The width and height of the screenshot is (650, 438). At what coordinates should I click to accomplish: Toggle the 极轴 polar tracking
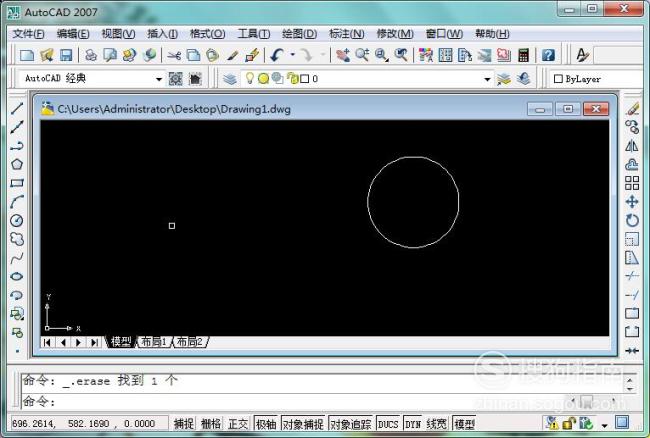[266, 423]
